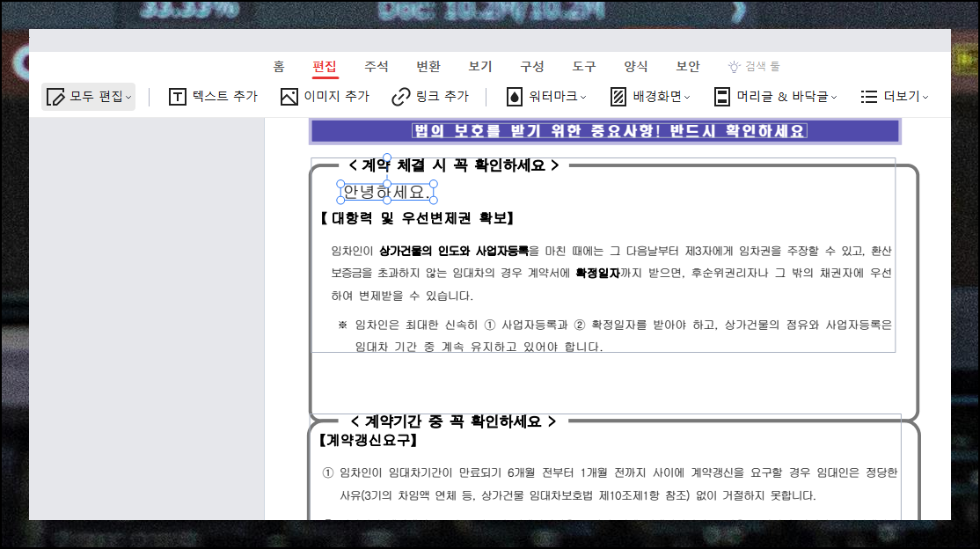The image size is (980, 549).
Task: Click line starting 하여 변제받을 수 있습니다
Action: coord(402,296)
